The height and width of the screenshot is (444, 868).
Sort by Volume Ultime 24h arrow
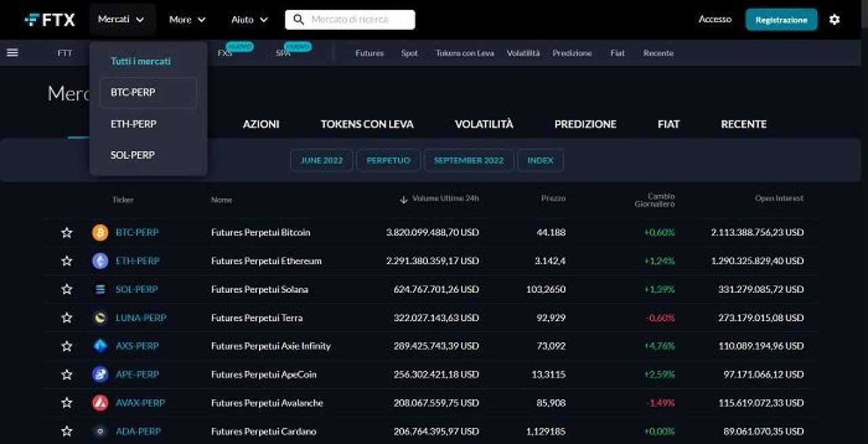(x=404, y=199)
